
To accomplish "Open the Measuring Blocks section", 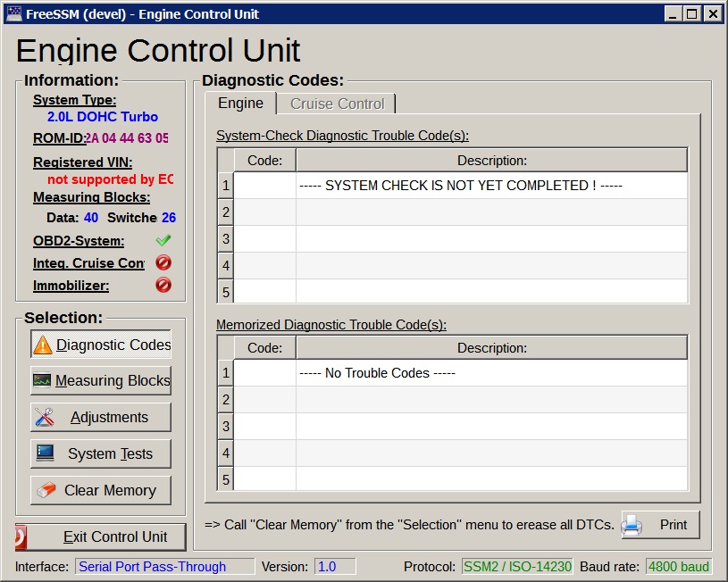I will pyautogui.click(x=101, y=381).
